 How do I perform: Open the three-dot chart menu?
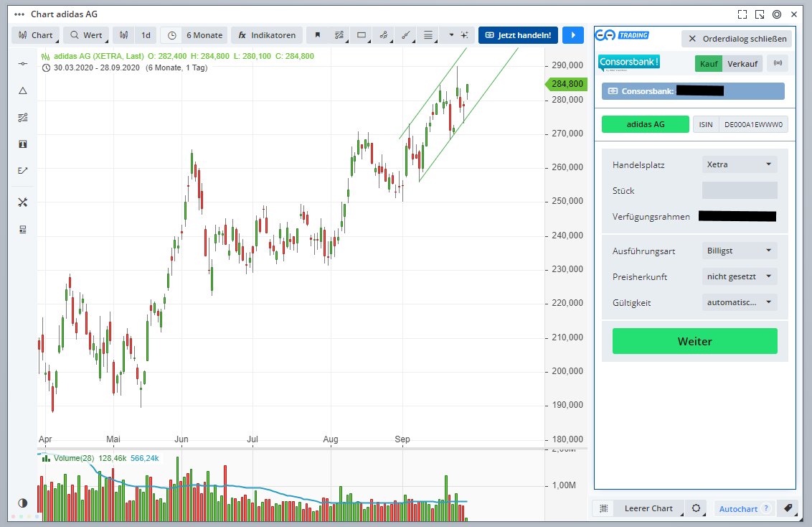[19, 14]
